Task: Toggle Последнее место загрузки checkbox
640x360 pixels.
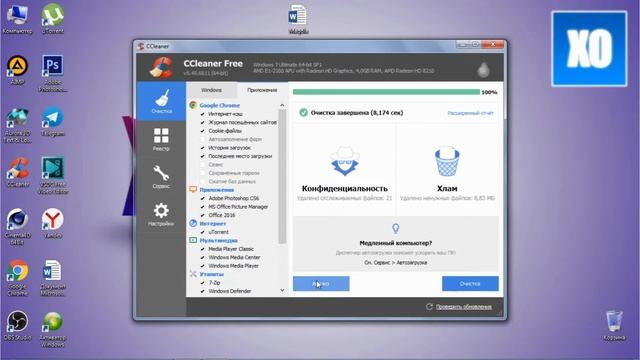Action: click(202, 156)
